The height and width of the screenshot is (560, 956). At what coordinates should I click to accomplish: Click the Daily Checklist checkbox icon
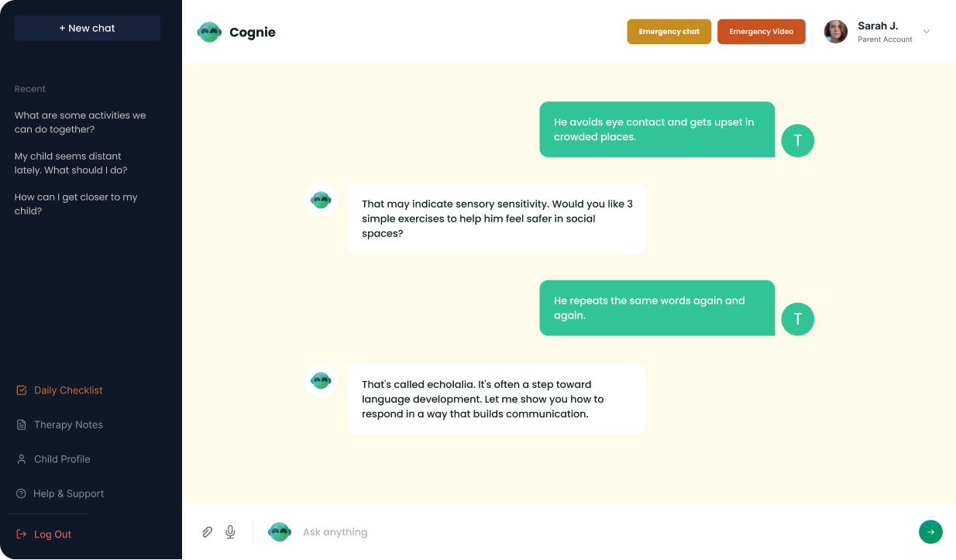click(x=22, y=390)
